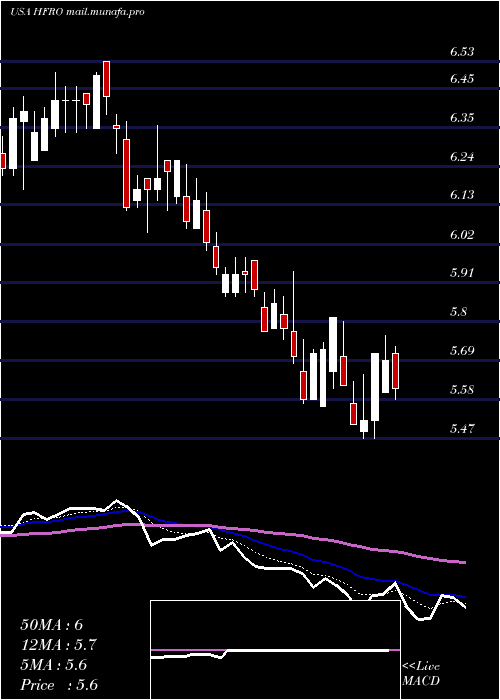
Task: Click the 6.13 price axis label
Action: [x=462, y=195]
